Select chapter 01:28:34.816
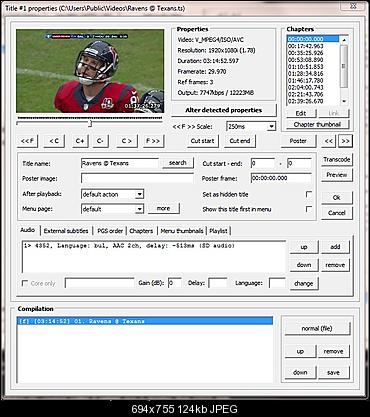 pos(313,74)
